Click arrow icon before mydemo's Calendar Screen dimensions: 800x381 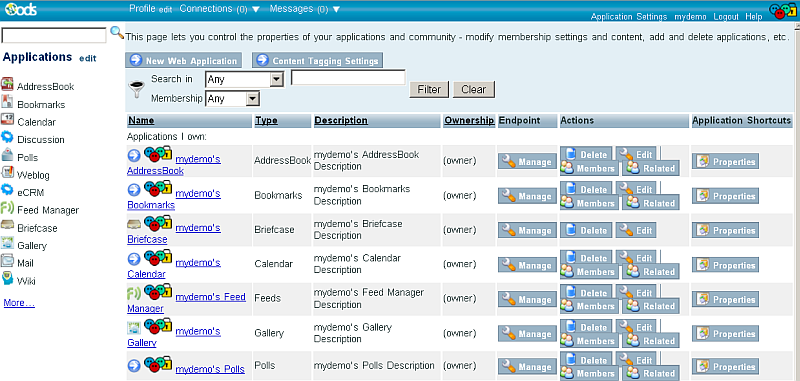pyautogui.click(x=134, y=259)
